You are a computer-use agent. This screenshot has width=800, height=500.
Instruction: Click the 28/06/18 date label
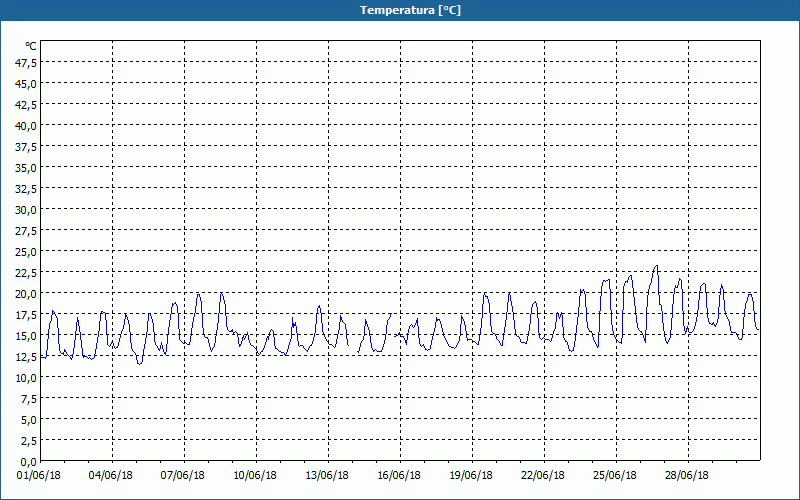point(687,476)
